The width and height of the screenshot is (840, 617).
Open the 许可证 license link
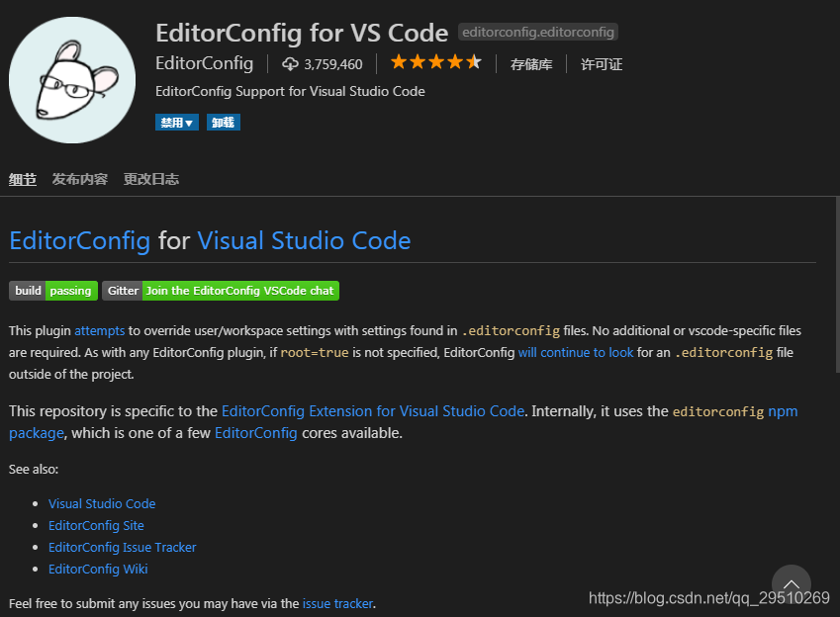coord(602,64)
